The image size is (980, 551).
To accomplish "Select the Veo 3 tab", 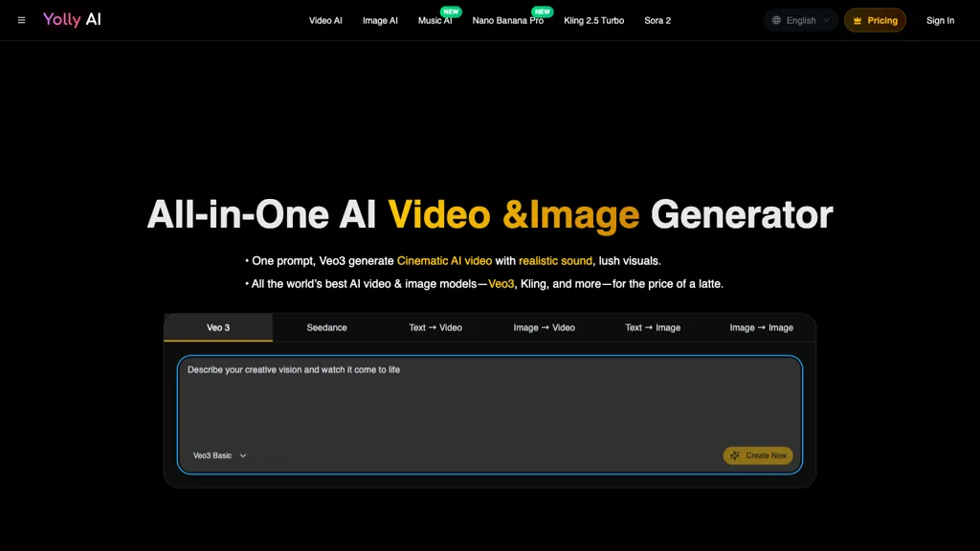I will [218, 327].
